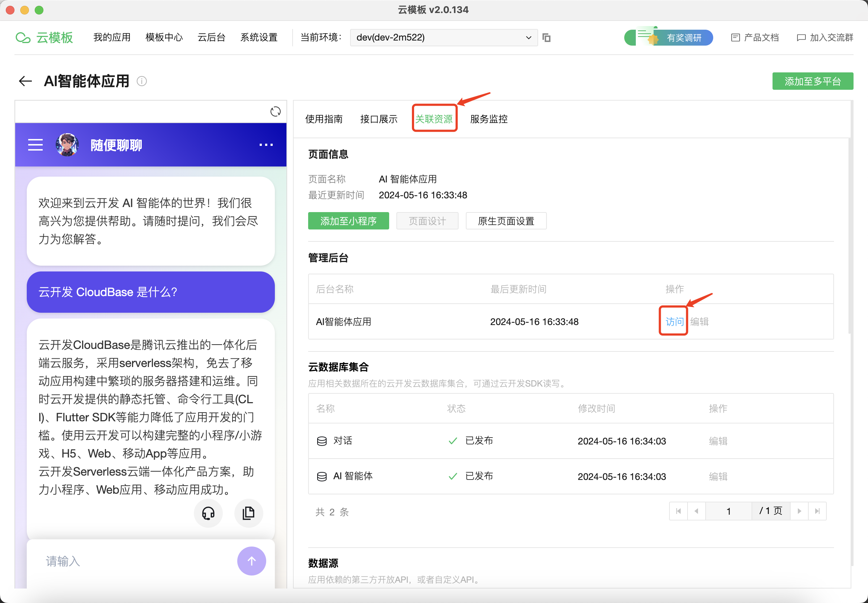Switch to the 服务监控 tab
Image resolution: width=868 pixels, height=603 pixels.
click(489, 119)
